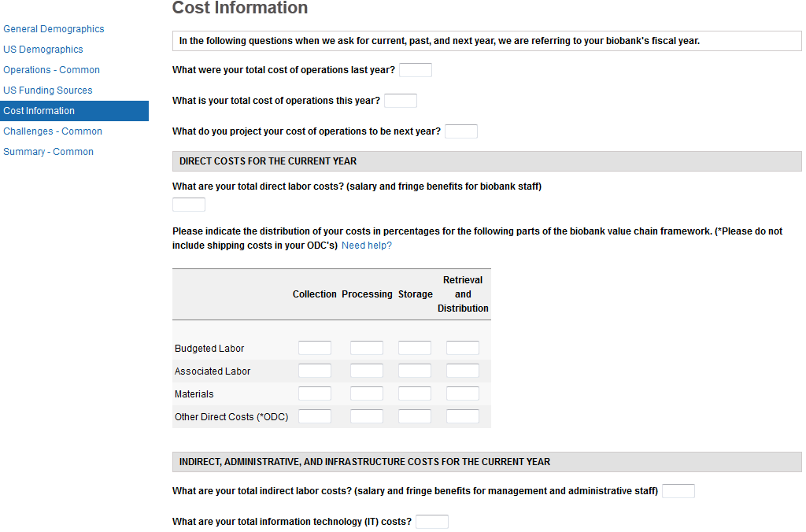
Task: Enter Budgeted Labor Collection percentage box
Action: pyautogui.click(x=315, y=348)
